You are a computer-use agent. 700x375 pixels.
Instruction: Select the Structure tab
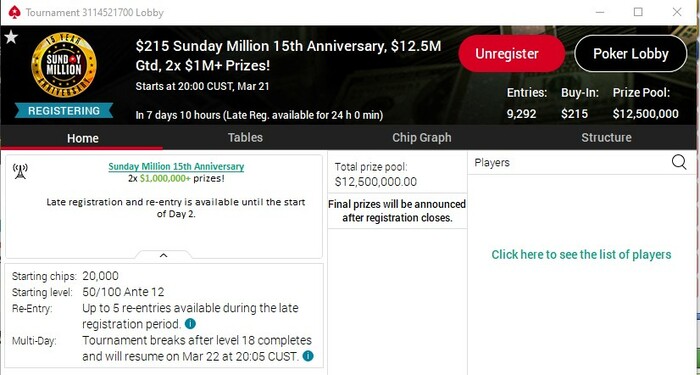(606, 138)
